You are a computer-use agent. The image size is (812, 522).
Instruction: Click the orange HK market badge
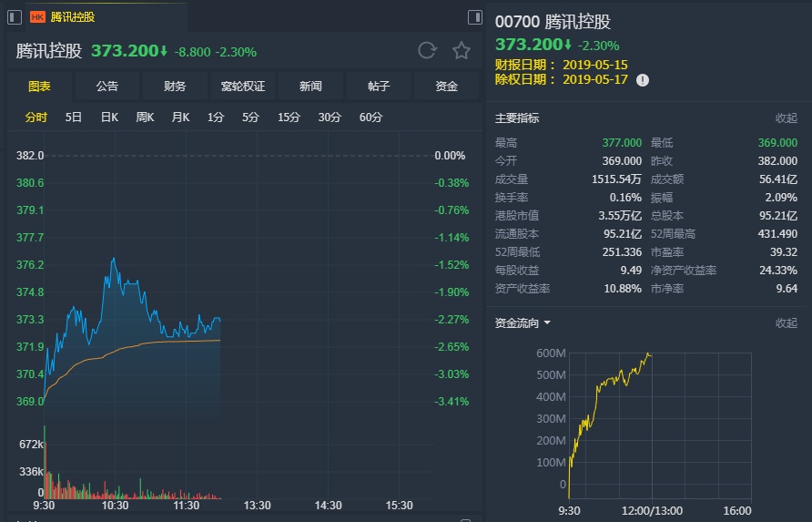tap(38, 16)
